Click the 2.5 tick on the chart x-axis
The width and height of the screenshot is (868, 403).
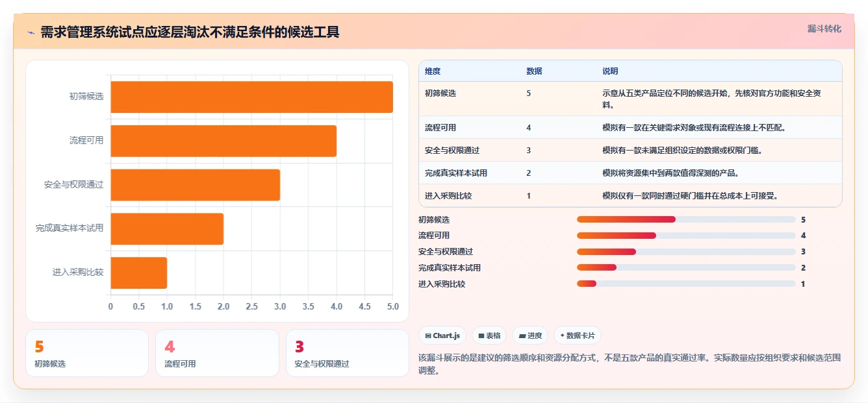(x=251, y=306)
